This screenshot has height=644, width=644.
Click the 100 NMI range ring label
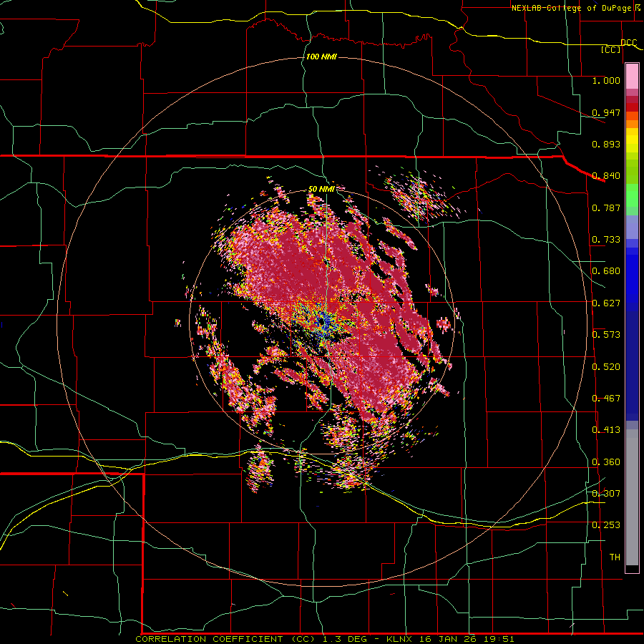click(x=321, y=57)
